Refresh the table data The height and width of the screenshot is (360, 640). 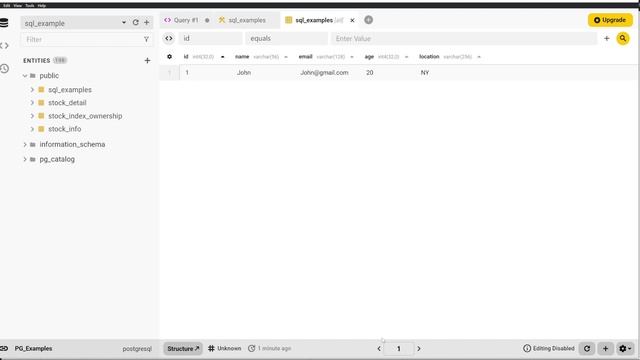coord(587,349)
